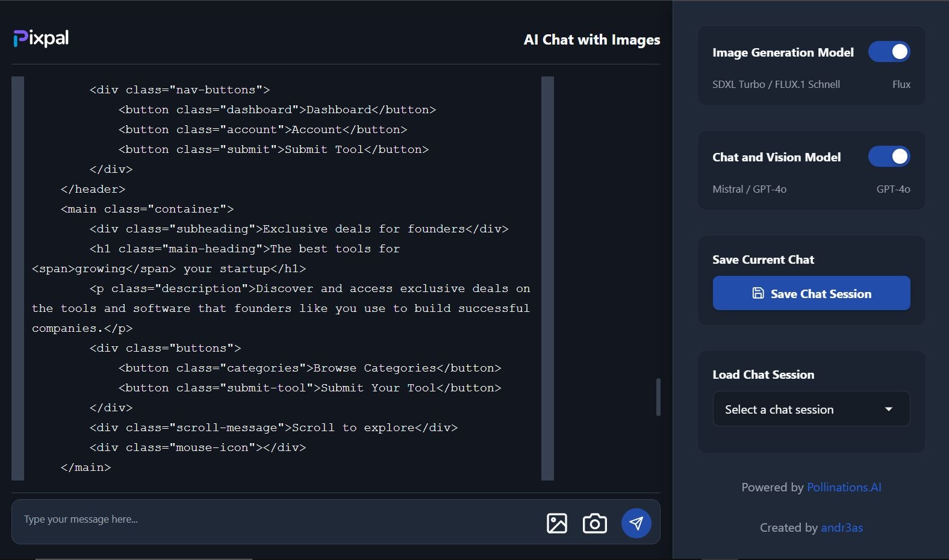The width and height of the screenshot is (949, 560).
Task: Open the image upload icon
Action: point(557,523)
